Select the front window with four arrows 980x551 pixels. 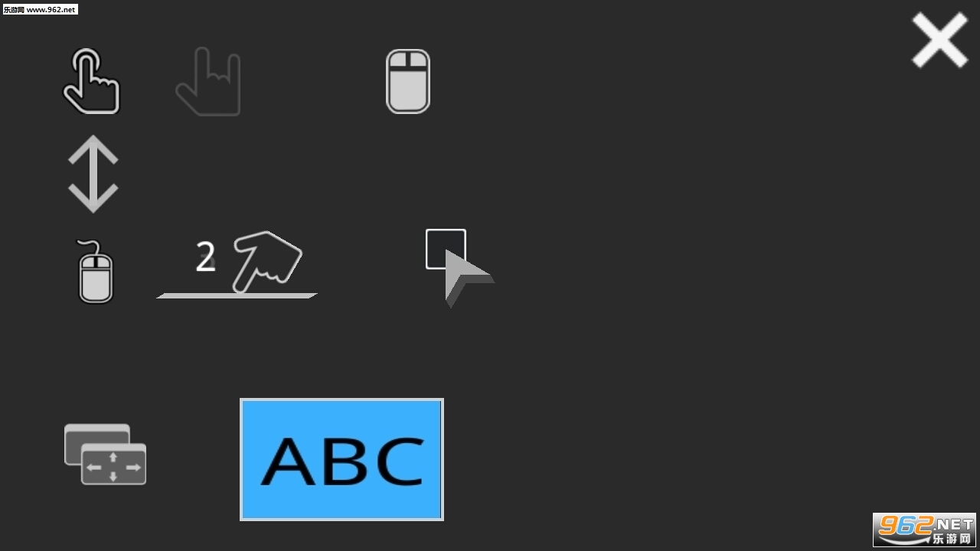(x=113, y=465)
